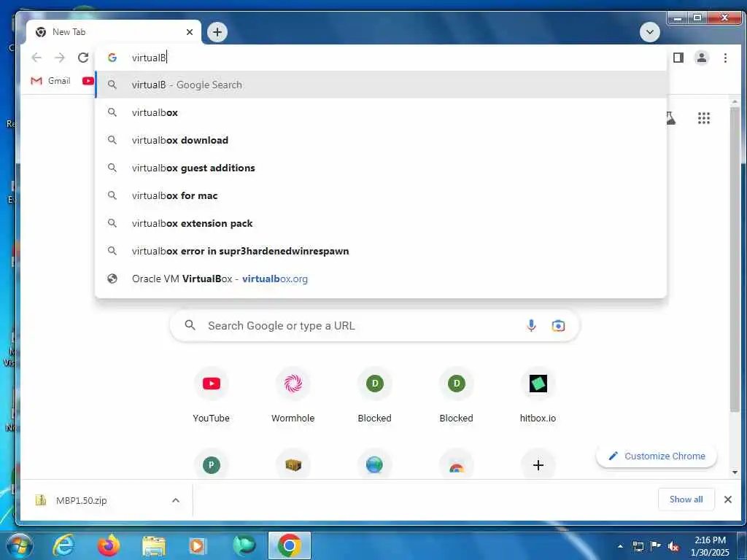This screenshot has width=747, height=560.
Task: Open YouTube shortcut tile
Action: tap(211, 395)
